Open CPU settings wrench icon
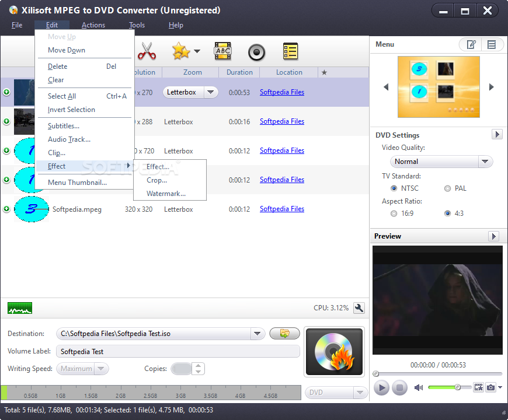Screen dimensions: 508x420 pyautogui.click(x=359, y=308)
